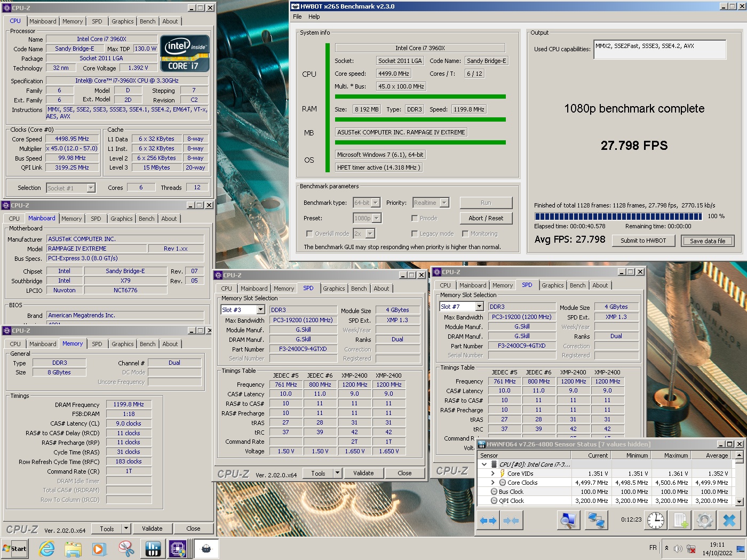This screenshot has height=560, width=747.
Task: Open Benchmark type 64-bit dropdown
Action: tap(376, 203)
